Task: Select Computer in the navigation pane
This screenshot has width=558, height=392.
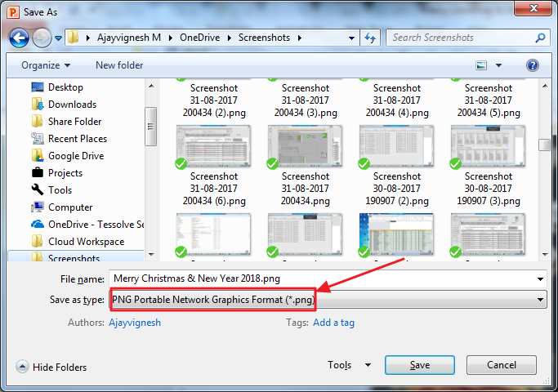Action: pyautogui.click(x=70, y=207)
